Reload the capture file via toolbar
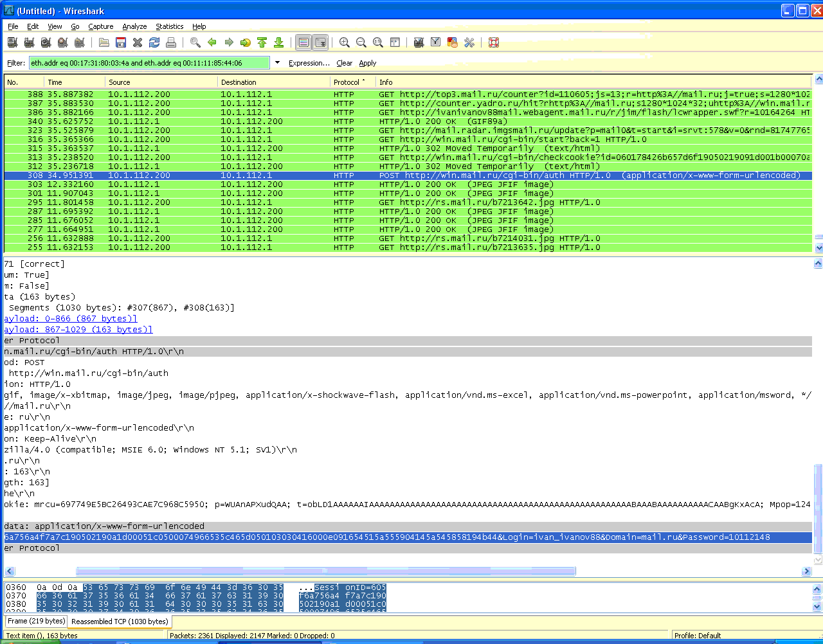Image resolution: width=823 pixels, height=644 pixels. click(154, 42)
